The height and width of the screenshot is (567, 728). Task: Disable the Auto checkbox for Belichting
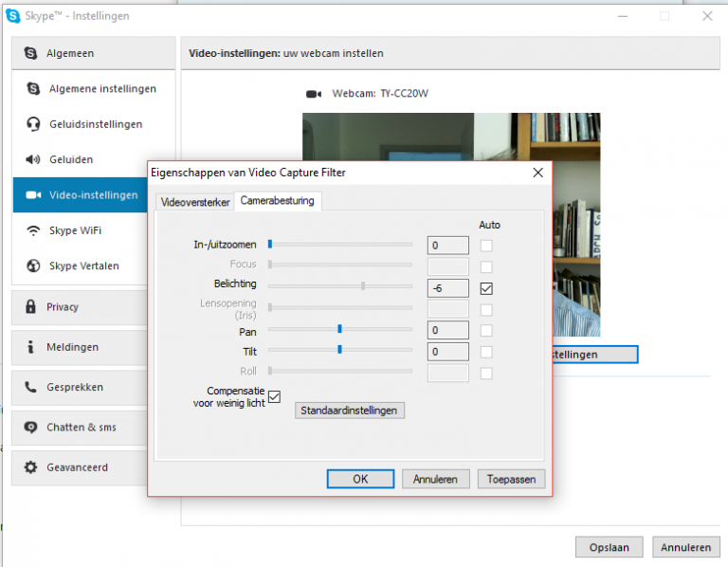[x=486, y=288]
